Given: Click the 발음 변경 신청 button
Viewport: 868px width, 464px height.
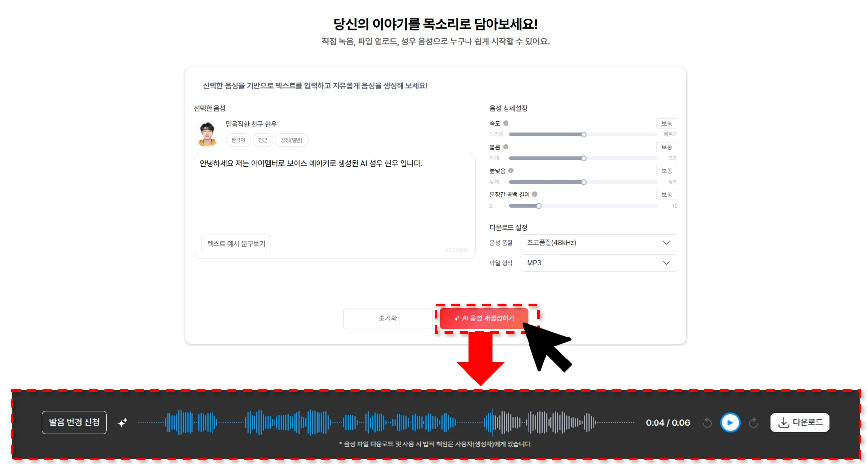Looking at the screenshot, I should click(74, 422).
